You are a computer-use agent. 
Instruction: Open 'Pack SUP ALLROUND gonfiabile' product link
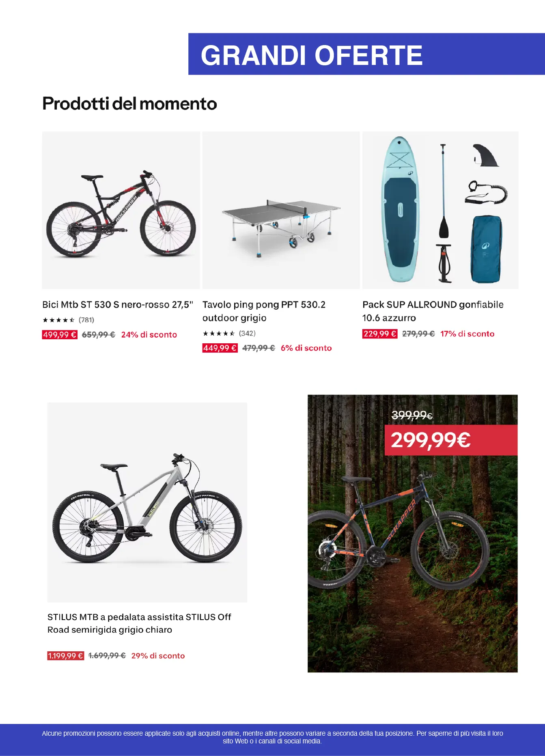tap(433, 311)
